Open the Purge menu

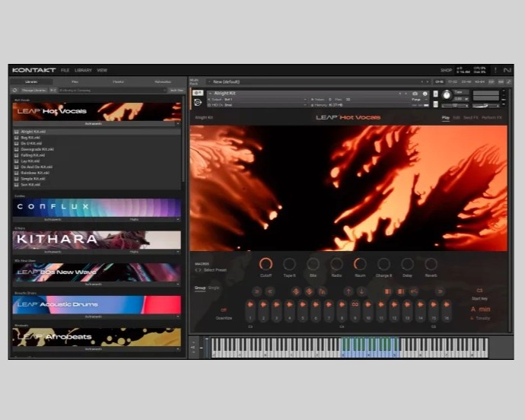tap(418, 100)
